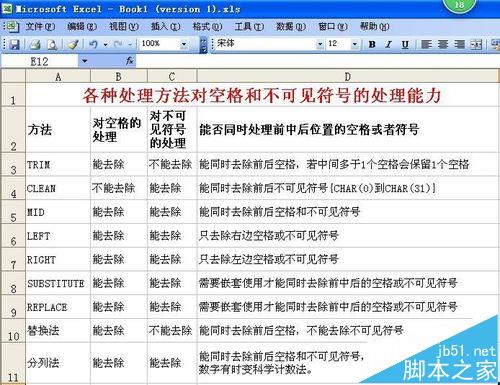The width and height of the screenshot is (500, 385).
Task: Select row 8 header
Action: click(x=13, y=283)
